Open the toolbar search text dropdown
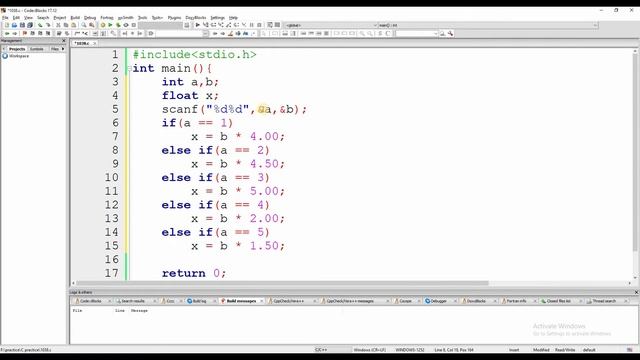The image size is (640, 360). point(436,33)
